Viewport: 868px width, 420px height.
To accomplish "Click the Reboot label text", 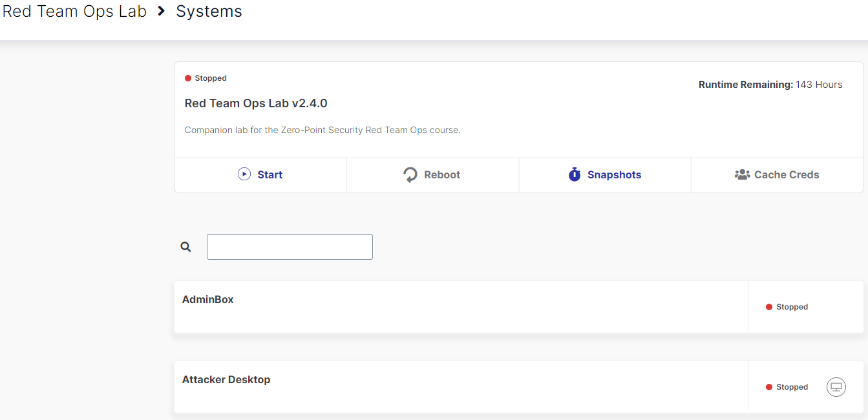I will click(442, 174).
